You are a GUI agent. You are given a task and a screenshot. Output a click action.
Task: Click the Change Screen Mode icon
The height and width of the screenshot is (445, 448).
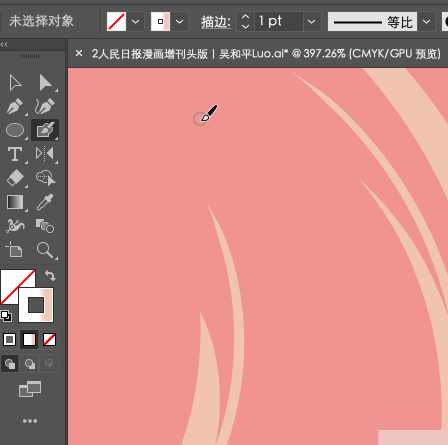30,389
